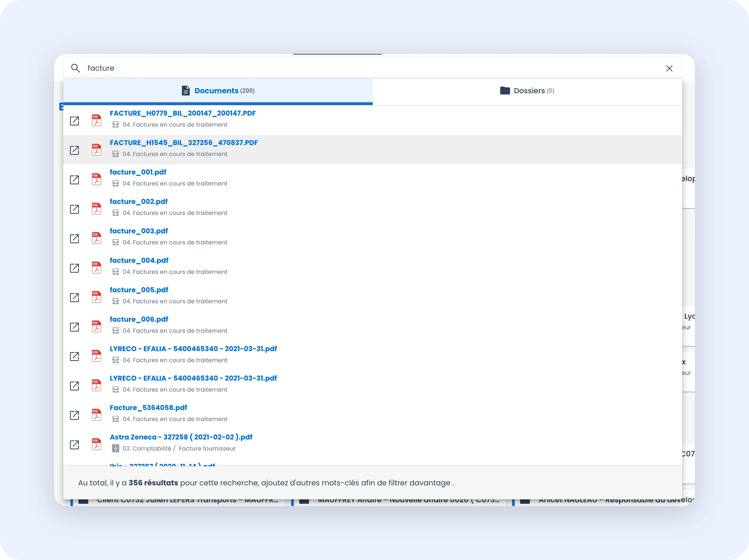Open the facture_004.pdf link

coord(139,260)
